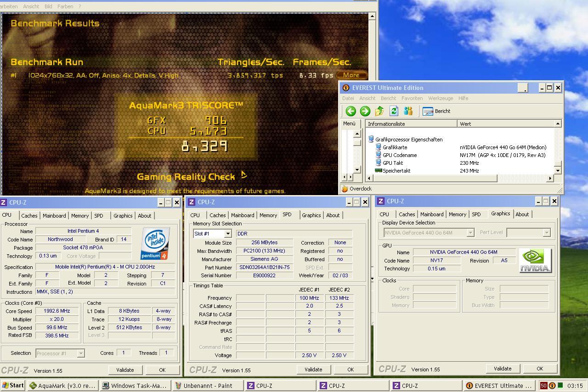Open the Windows Start button
This screenshot has width=588, height=392.
click(x=13, y=386)
